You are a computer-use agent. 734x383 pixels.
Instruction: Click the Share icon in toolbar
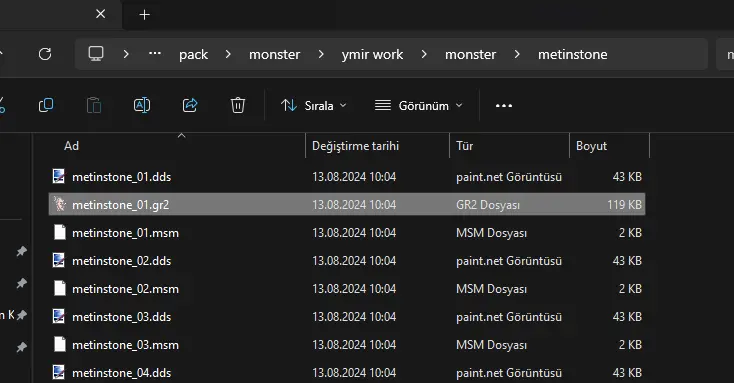pos(190,105)
